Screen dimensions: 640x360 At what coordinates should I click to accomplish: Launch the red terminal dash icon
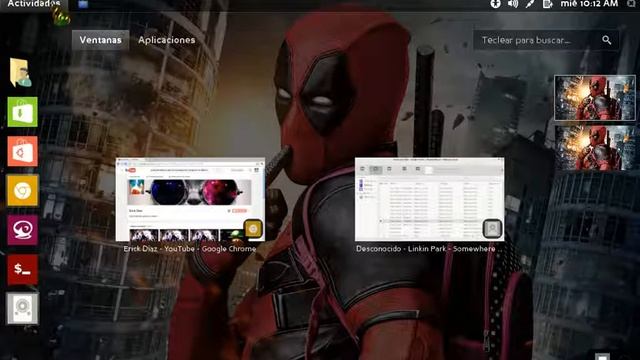pos(22,269)
